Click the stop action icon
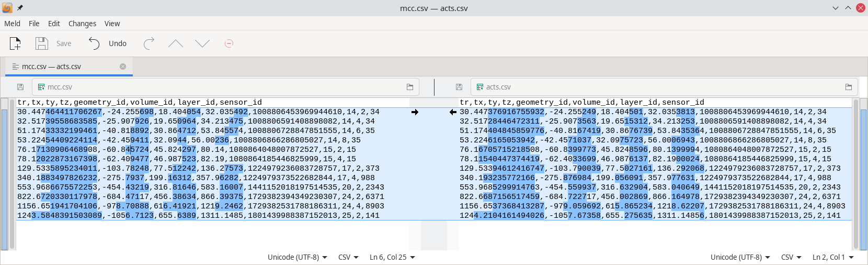The image size is (868, 265). (x=229, y=43)
